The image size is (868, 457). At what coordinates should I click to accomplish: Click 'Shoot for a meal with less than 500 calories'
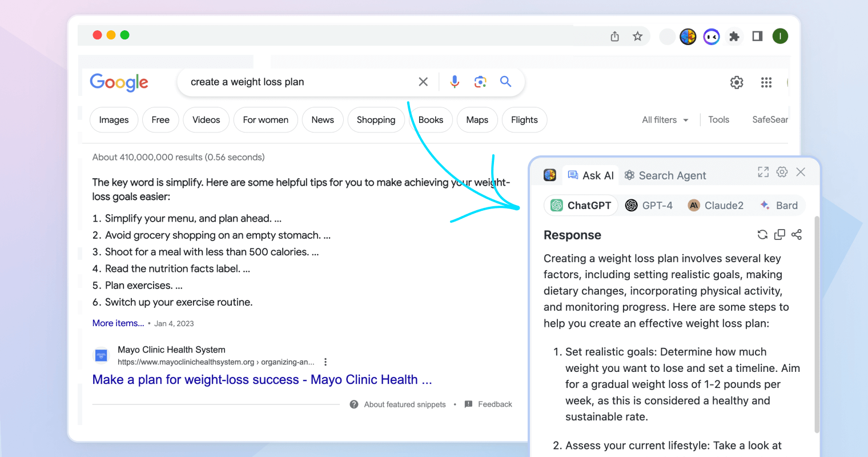[x=211, y=252]
